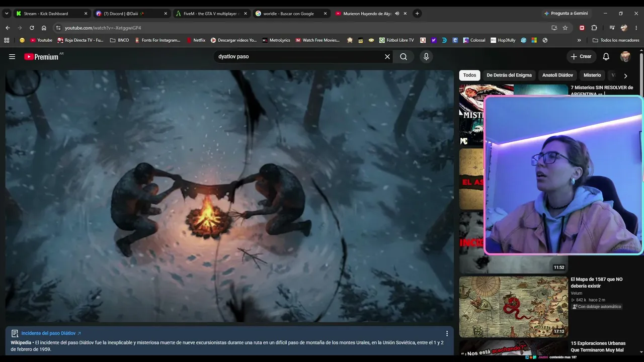
Task: Open the Fonts For Instagram bookmark
Action: click(157, 40)
